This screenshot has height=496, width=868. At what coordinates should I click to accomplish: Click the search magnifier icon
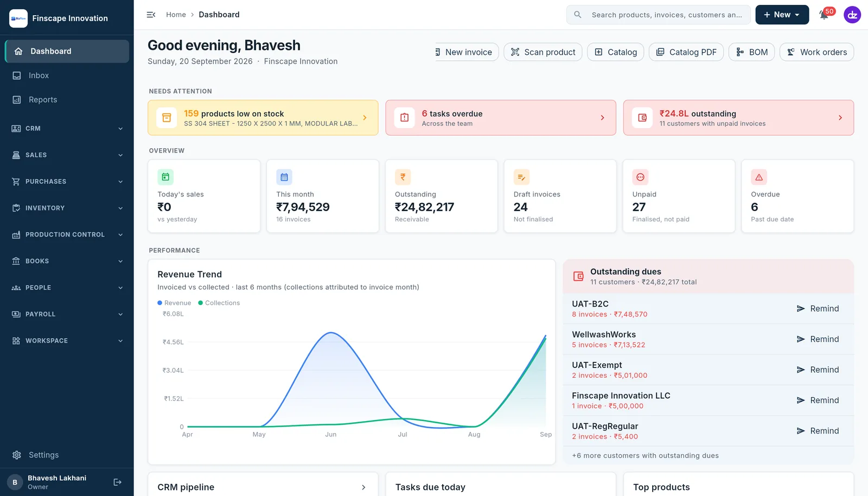coord(578,15)
